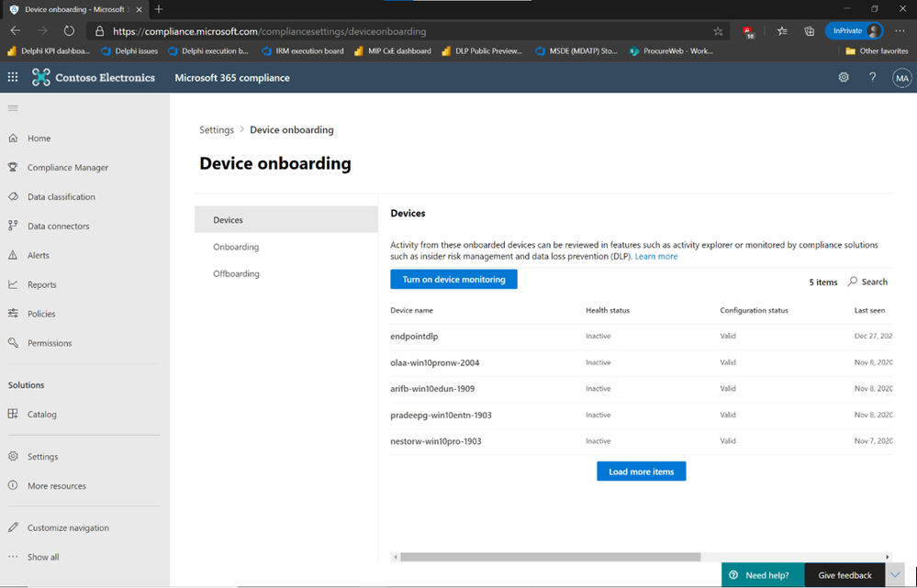Open browser settings and more menu
Viewport: 917px width, 588px height.
pyautogui.click(x=900, y=31)
